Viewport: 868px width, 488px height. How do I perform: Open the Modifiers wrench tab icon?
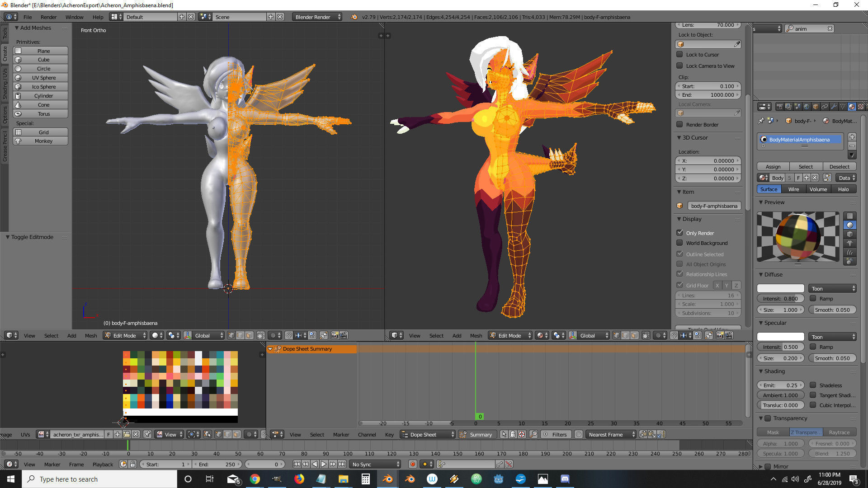[x=834, y=107]
